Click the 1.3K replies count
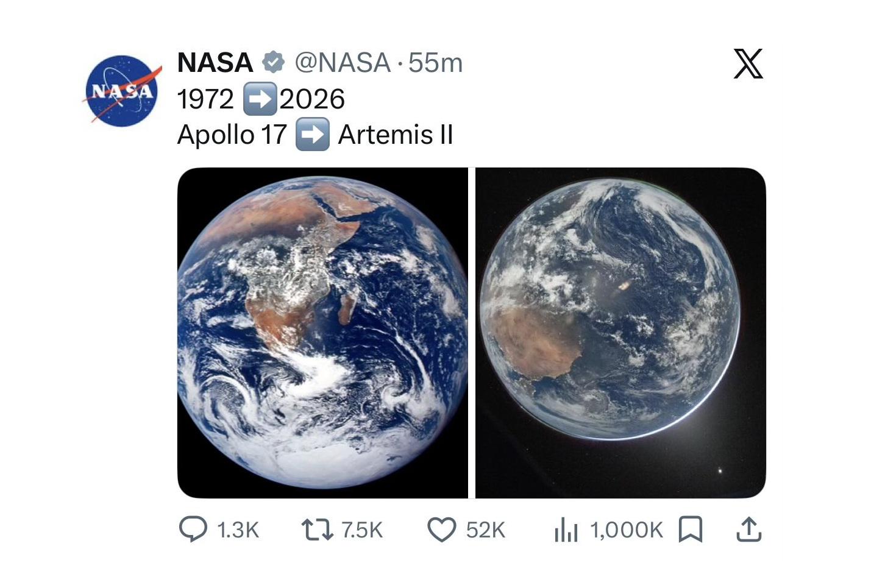885x588 pixels. [238, 530]
